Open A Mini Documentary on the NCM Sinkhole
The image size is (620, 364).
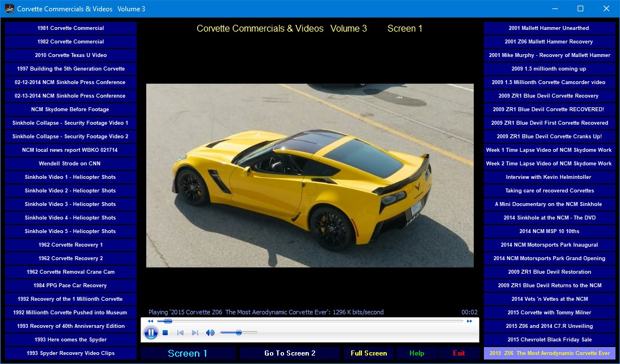coord(549,204)
